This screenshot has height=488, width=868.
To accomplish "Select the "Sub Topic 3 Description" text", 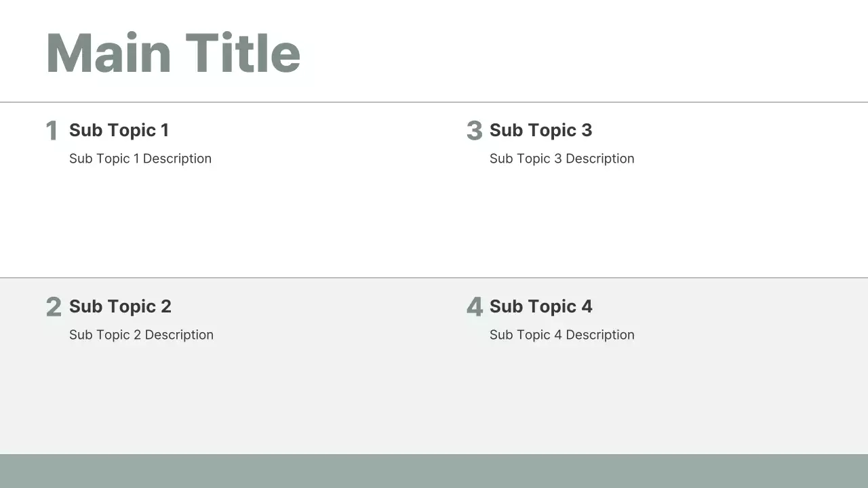I will coord(561,159).
